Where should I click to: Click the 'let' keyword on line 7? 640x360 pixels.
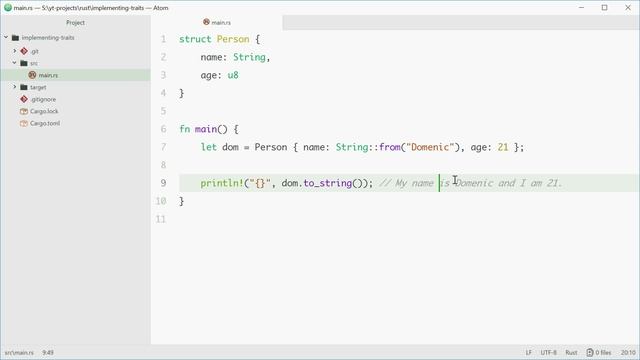[209, 147]
